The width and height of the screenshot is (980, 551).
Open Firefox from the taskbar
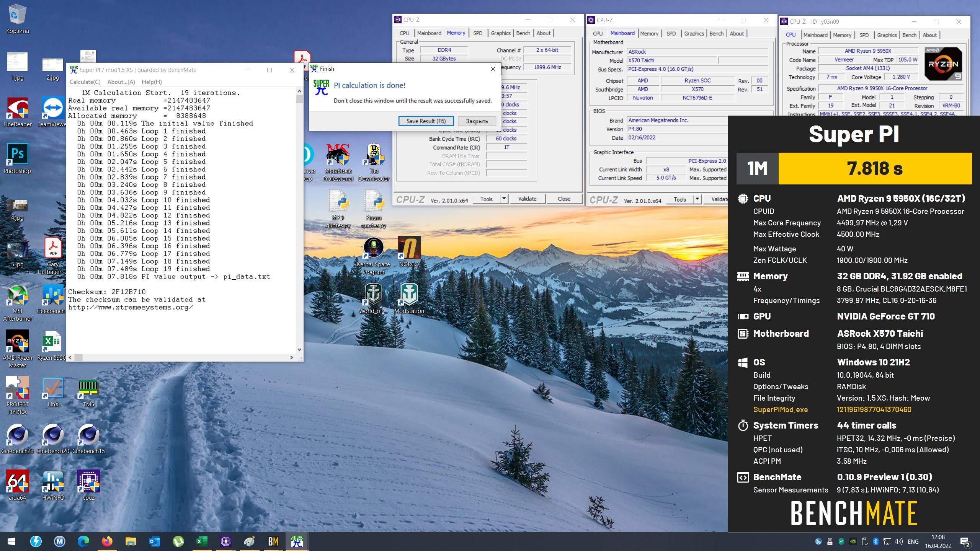point(107,541)
